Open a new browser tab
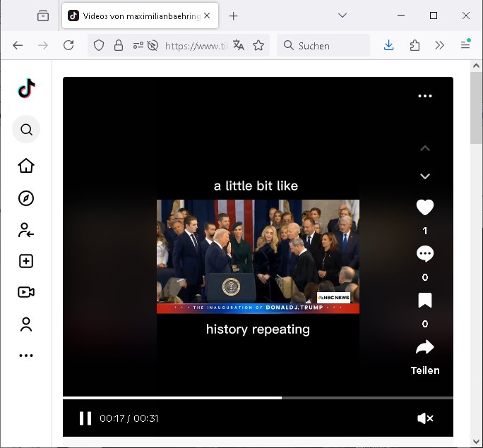483x448 pixels. point(234,16)
